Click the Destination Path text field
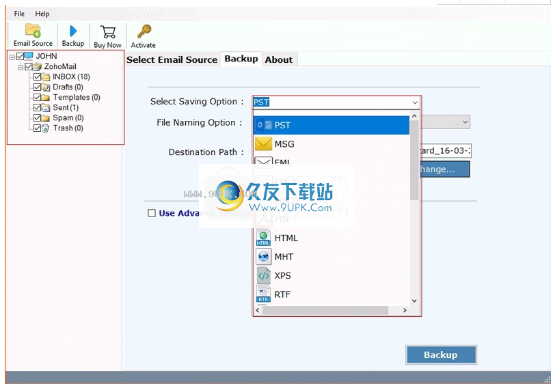 click(445, 150)
